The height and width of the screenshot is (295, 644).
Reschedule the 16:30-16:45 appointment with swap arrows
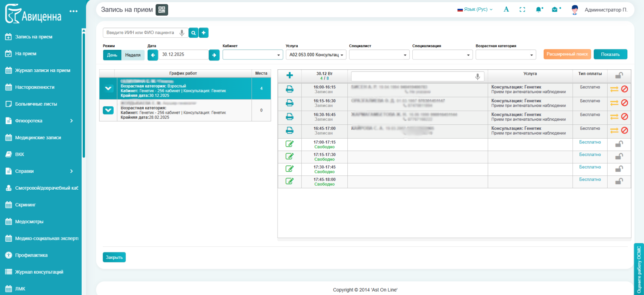(x=614, y=117)
